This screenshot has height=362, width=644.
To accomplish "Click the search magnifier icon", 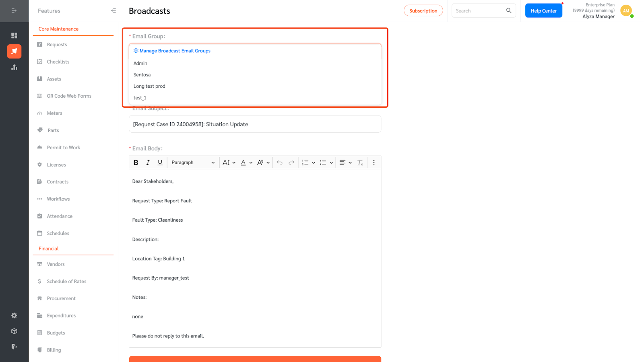I will pos(509,11).
